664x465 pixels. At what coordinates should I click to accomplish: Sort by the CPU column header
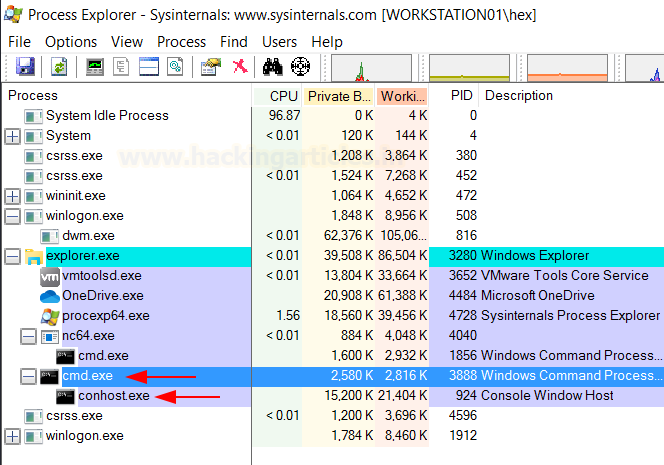pos(277,96)
